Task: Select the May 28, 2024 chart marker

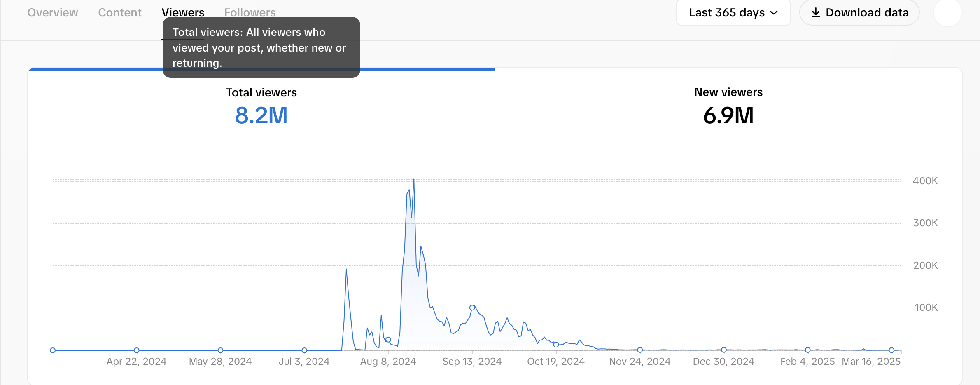Action: pyautogui.click(x=221, y=350)
